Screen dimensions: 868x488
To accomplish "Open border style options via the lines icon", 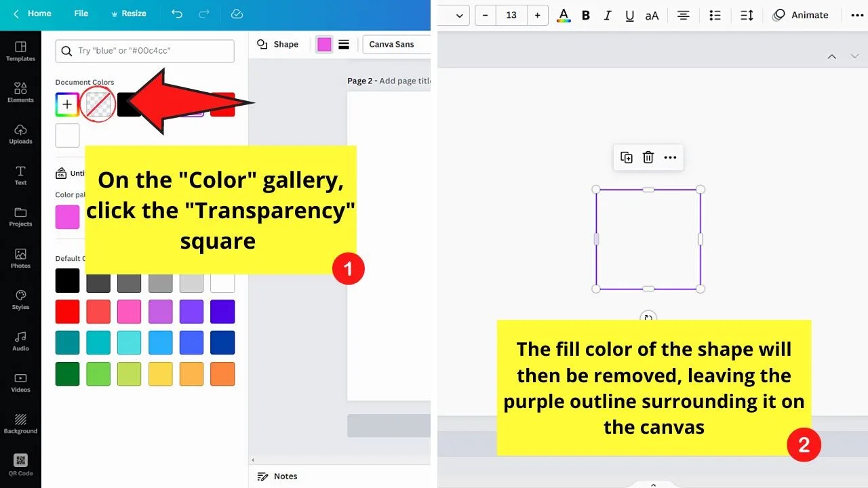I will (344, 44).
